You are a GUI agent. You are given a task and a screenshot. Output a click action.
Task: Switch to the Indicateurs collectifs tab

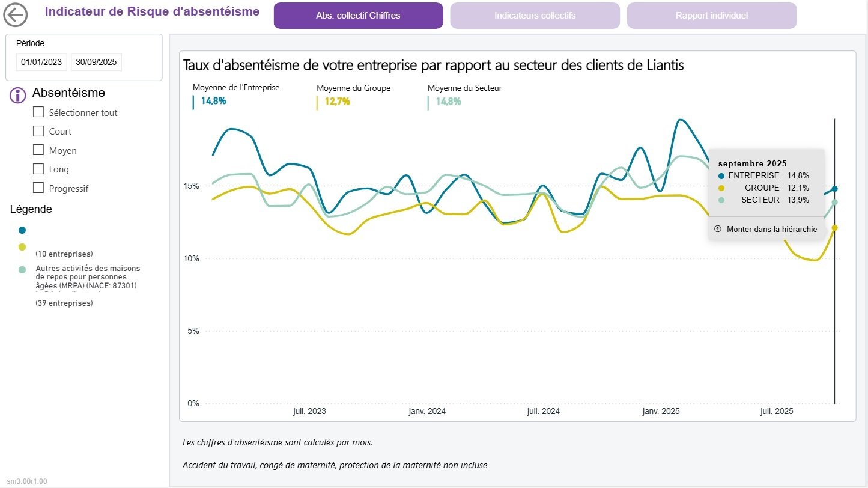point(535,16)
